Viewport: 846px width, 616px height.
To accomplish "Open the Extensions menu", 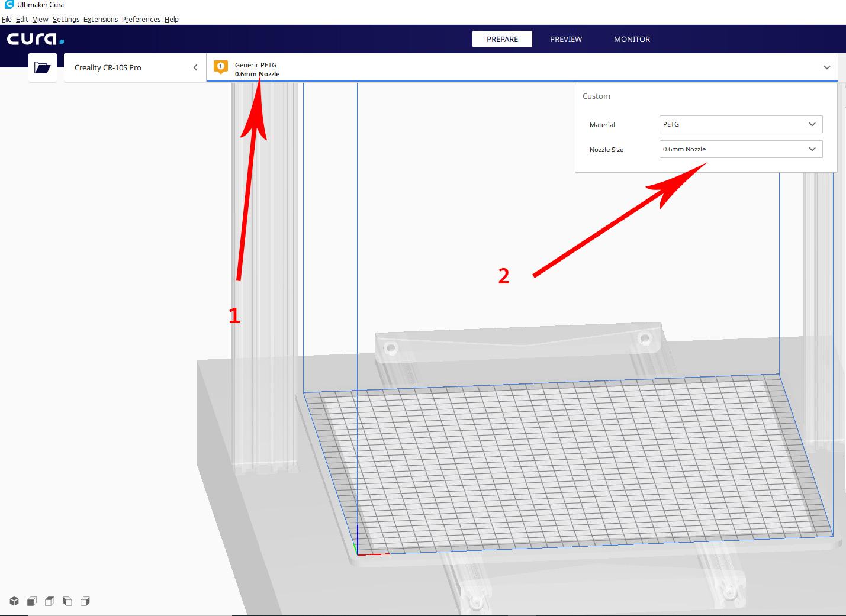I will (101, 19).
